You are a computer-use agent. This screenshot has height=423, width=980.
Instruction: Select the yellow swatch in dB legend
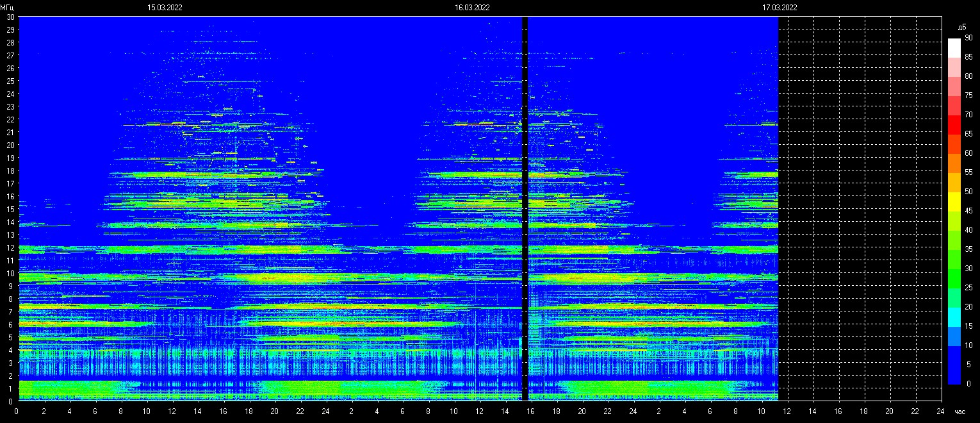tap(954, 201)
